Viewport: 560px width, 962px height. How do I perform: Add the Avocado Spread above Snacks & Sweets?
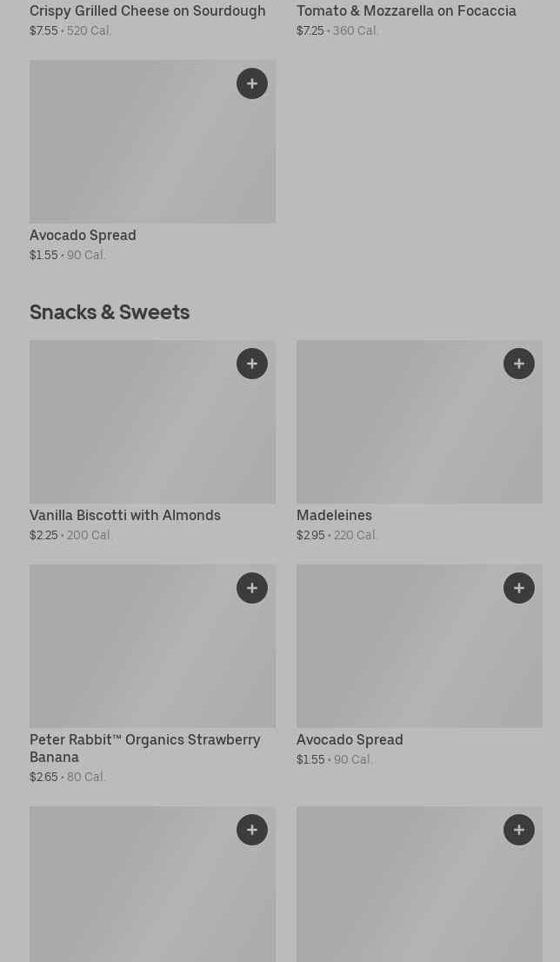(252, 84)
